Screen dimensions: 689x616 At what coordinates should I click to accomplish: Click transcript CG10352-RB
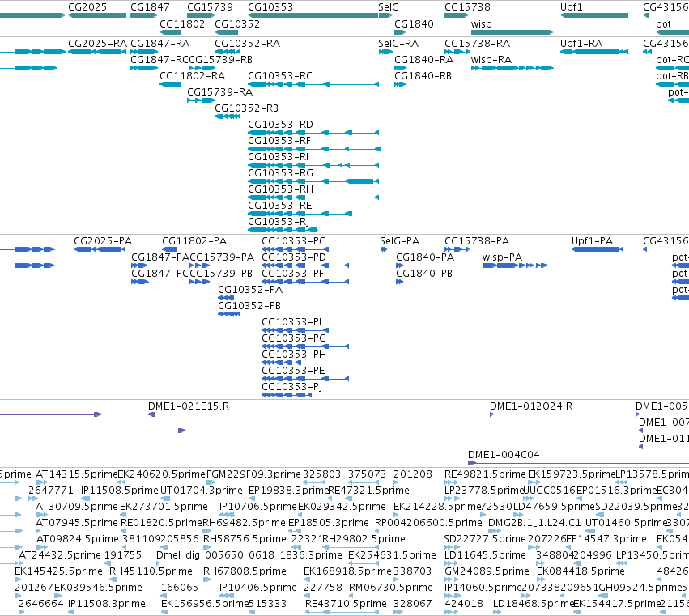tap(246, 108)
